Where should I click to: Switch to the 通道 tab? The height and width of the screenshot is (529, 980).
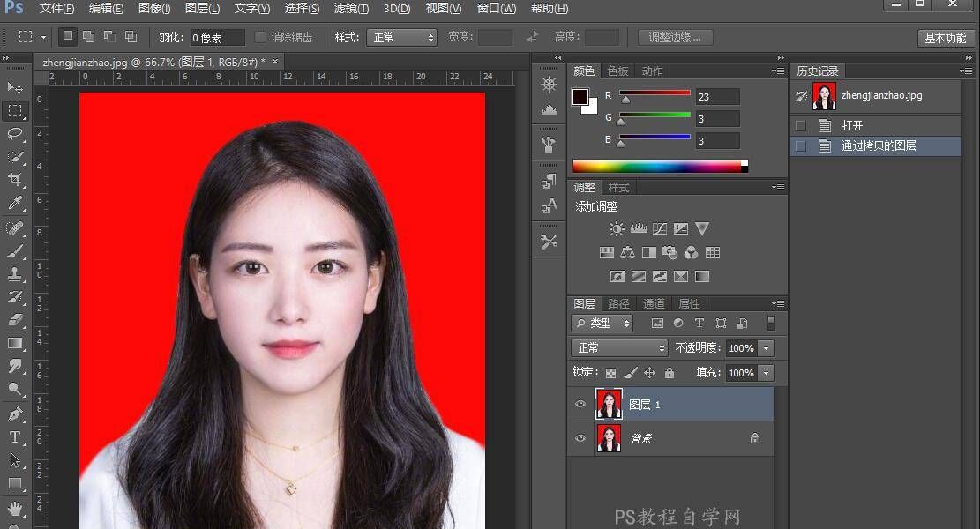click(655, 303)
